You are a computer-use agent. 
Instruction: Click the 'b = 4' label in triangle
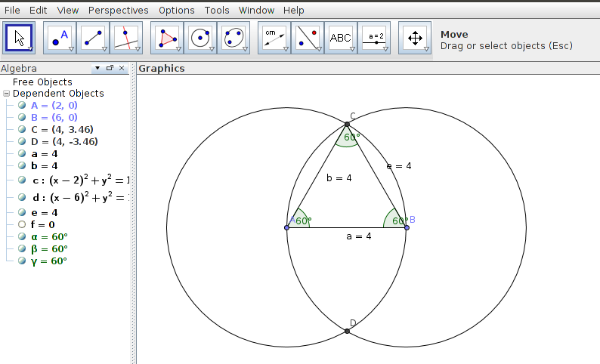339,177
